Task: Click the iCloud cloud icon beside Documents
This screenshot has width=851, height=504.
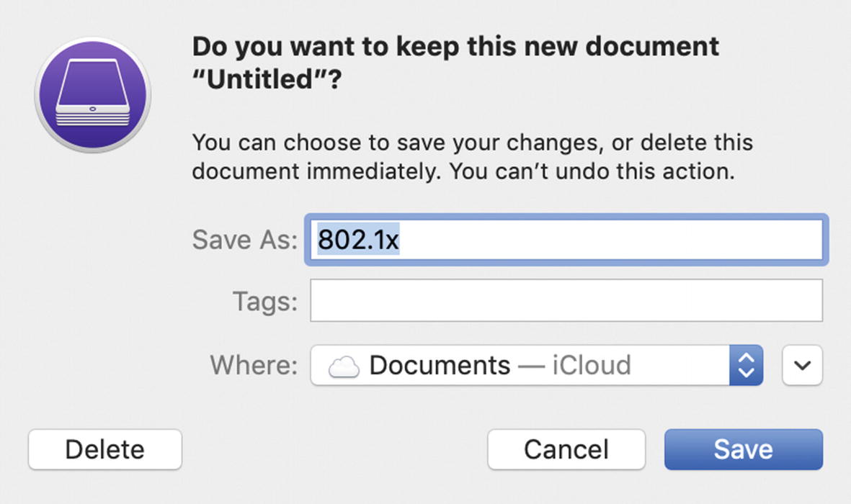Action: (x=344, y=366)
